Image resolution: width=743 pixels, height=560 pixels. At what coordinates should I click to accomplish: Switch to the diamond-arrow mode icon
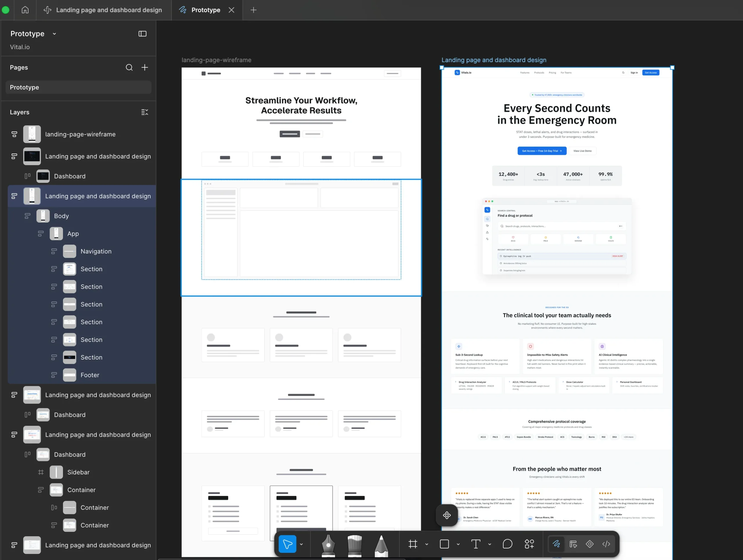[x=590, y=544]
